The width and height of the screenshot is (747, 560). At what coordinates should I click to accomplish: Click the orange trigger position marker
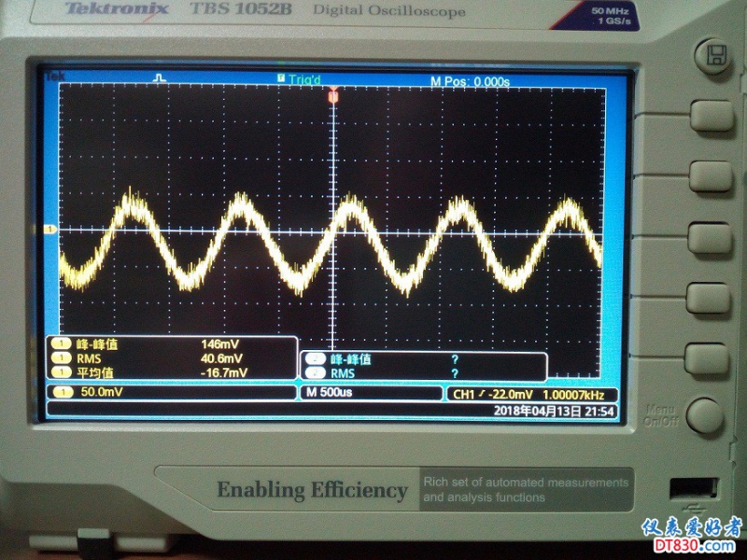coord(333,95)
